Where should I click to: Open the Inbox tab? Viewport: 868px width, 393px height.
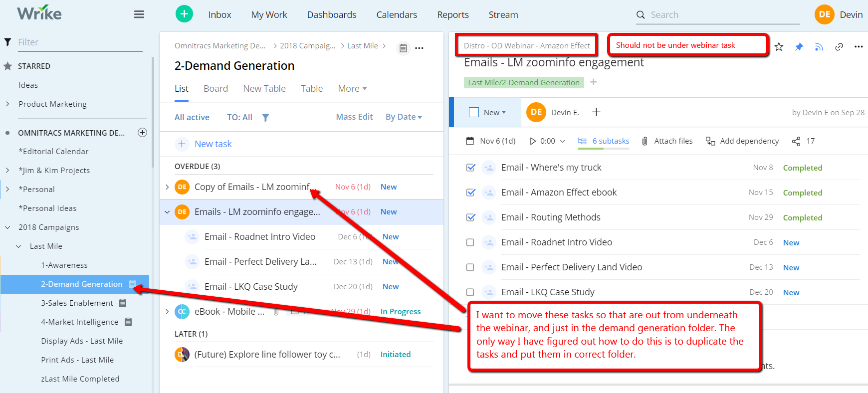pyautogui.click(x=219, y=15)
